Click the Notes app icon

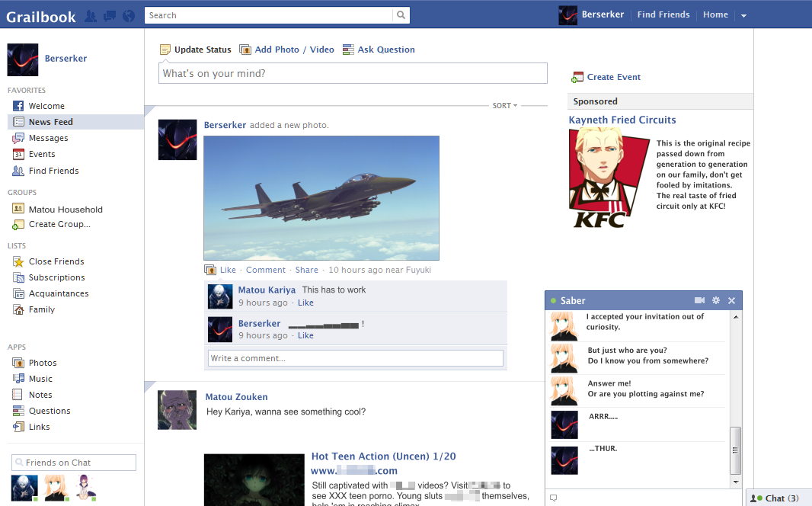point(17,395)
